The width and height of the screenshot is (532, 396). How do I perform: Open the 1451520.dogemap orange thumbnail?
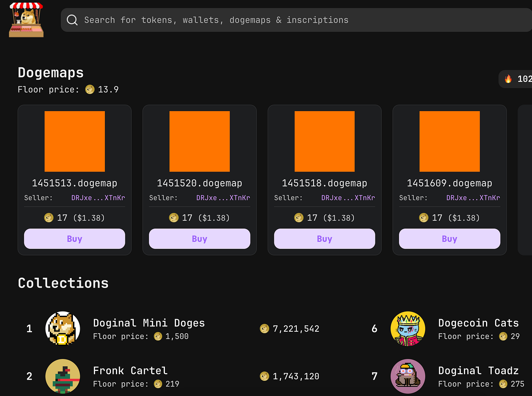pyautogui.click(x=199, y=141)
